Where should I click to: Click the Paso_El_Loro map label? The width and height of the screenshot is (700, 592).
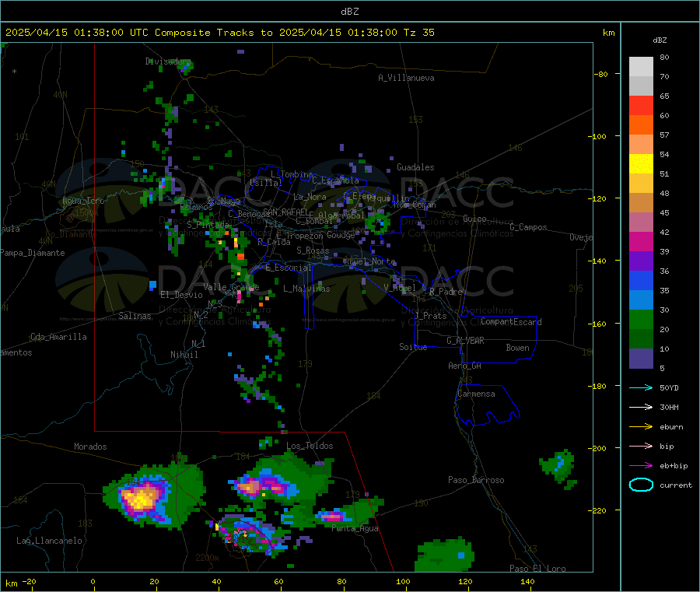tap(537, 569)
